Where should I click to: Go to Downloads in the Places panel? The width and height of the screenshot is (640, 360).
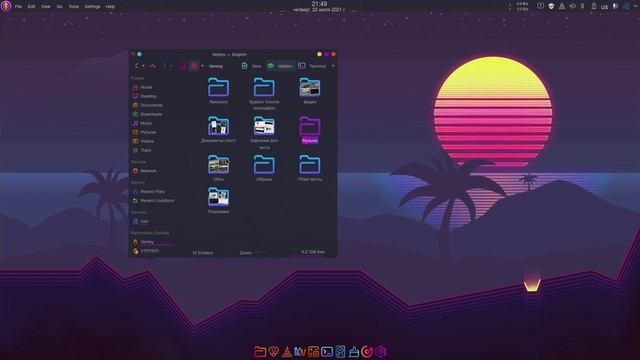tap(147, 114)
